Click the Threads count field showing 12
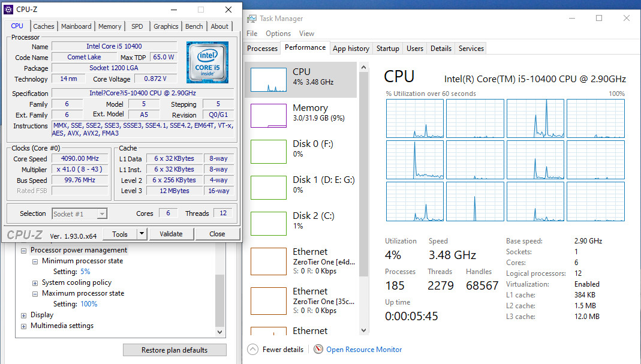Image resolution: width=641 pixels, height=364 pixels. click(223, 213)
